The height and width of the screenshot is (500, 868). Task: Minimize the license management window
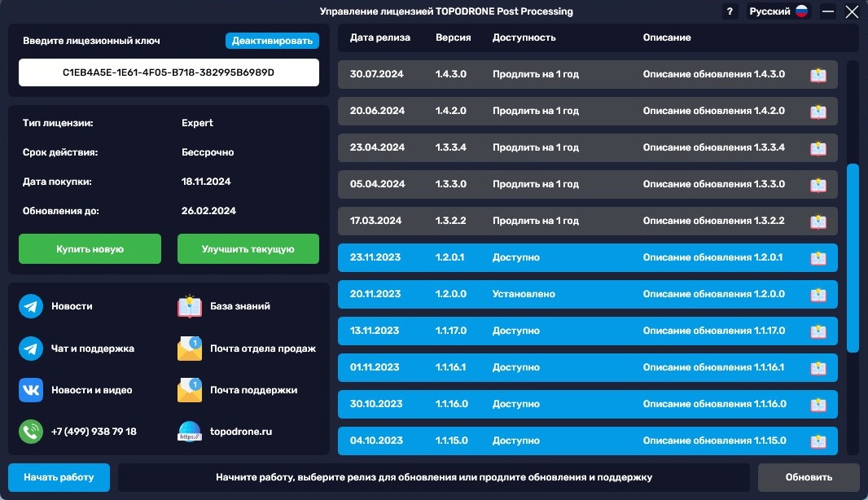(827, 11)
